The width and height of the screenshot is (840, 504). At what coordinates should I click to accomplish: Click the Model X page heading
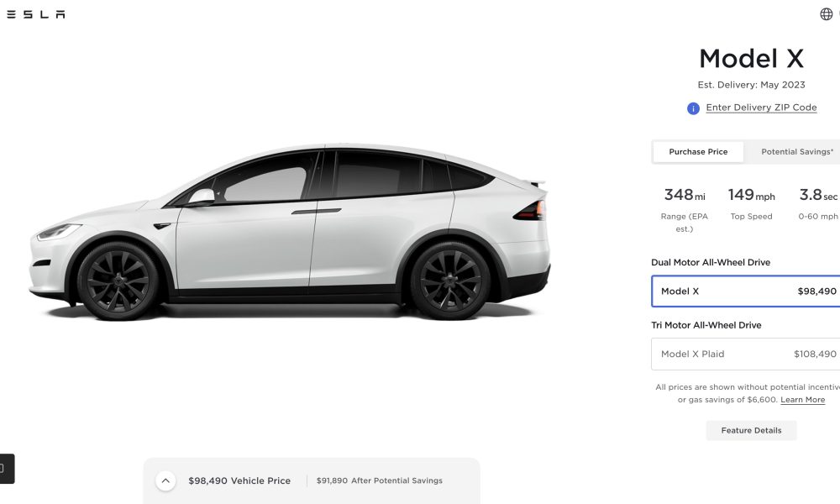(751, 59)
